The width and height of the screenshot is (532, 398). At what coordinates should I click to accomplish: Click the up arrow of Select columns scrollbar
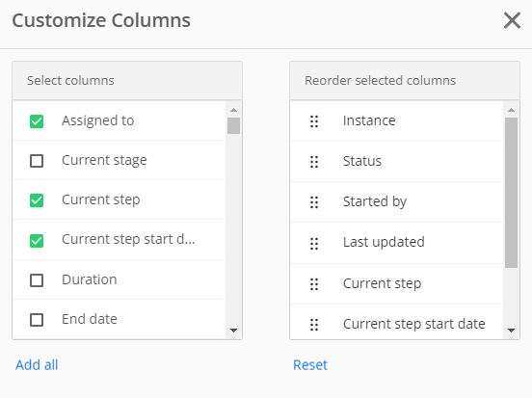coord(233,110)
